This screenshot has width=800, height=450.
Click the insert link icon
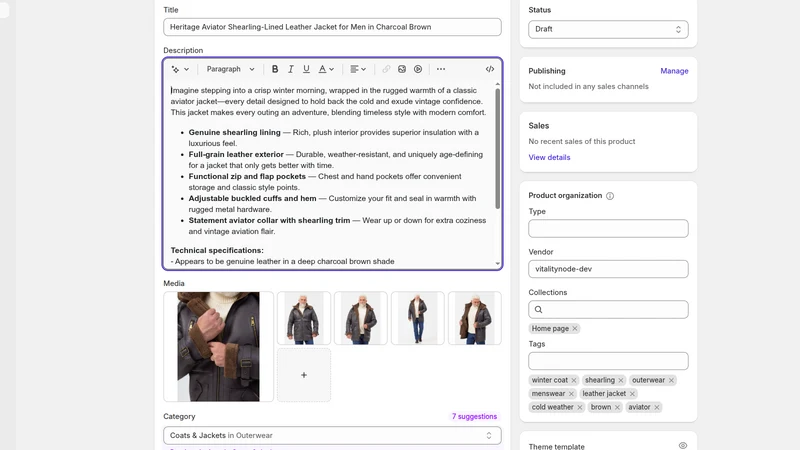(x=386, y=69)
